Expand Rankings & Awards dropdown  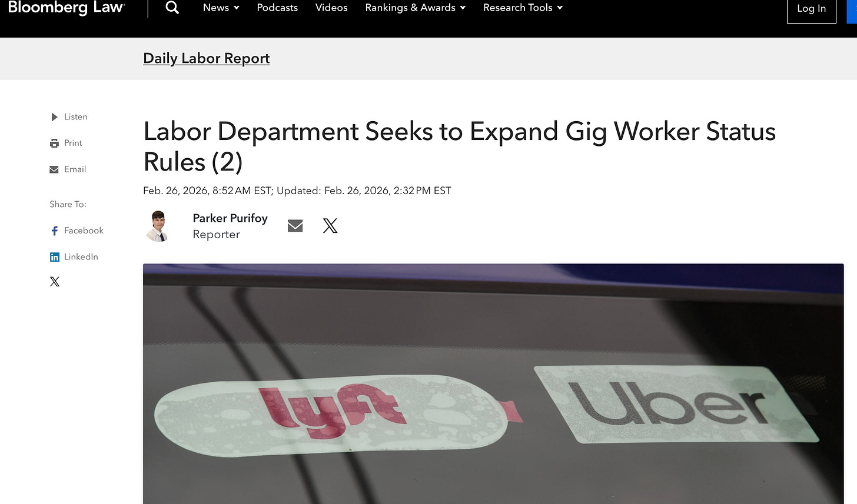(x=416, y=8)
